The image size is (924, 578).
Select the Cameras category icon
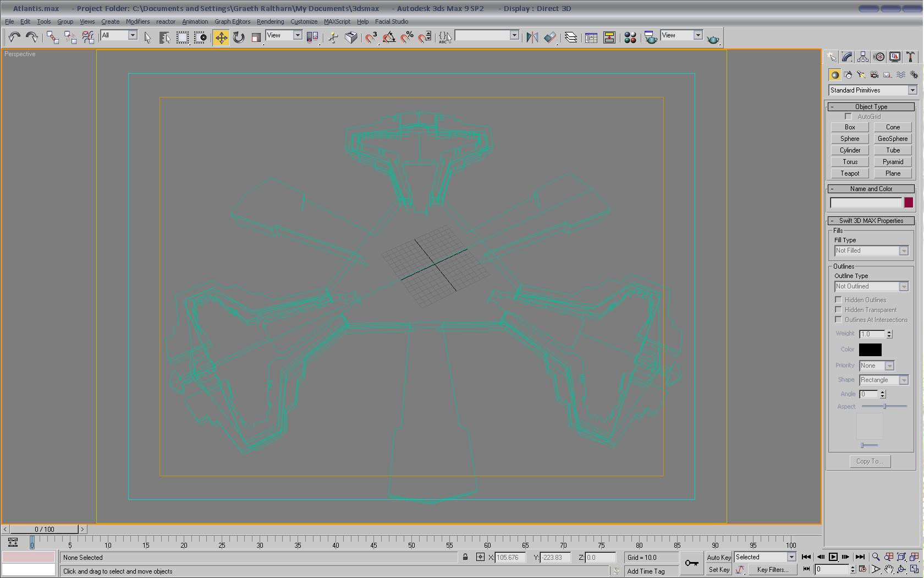pyautogui.click(x=875, y=75)
